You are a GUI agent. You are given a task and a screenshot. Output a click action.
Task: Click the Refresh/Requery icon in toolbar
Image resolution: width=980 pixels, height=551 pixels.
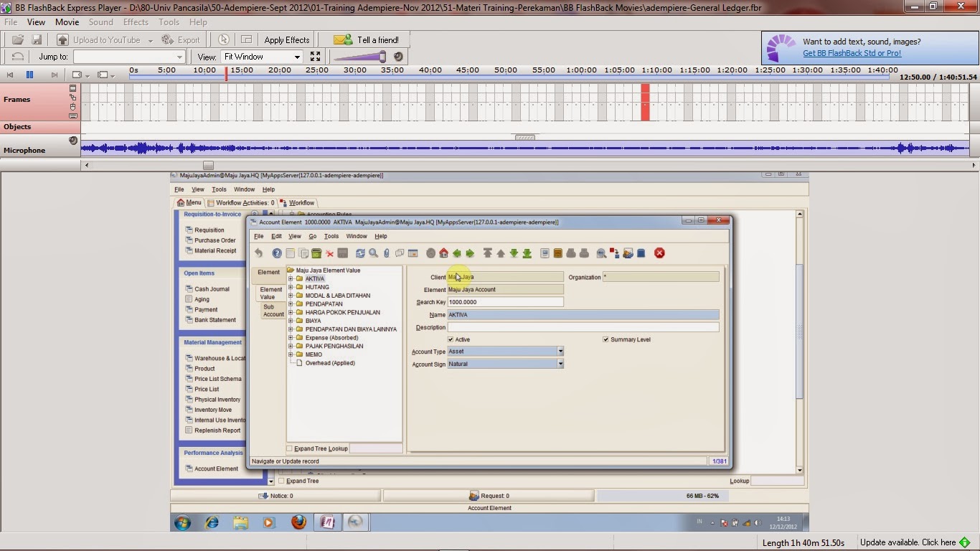click(x=360, y=253)
